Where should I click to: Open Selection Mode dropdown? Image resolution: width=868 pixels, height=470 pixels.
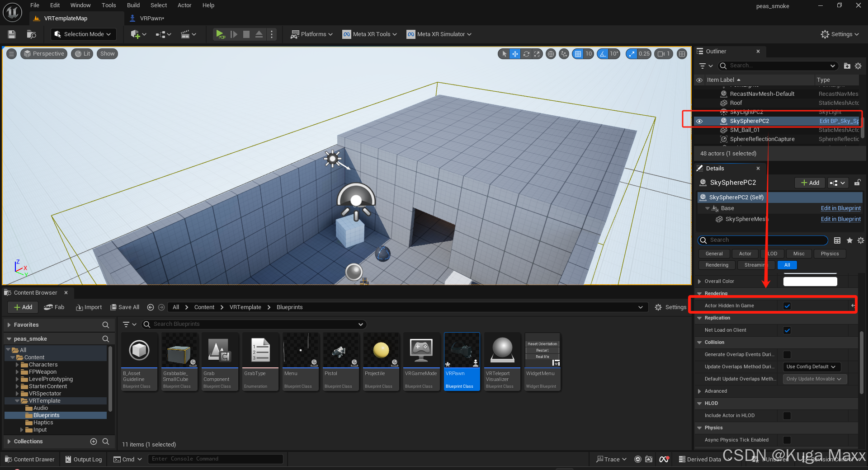click(83, 34)
